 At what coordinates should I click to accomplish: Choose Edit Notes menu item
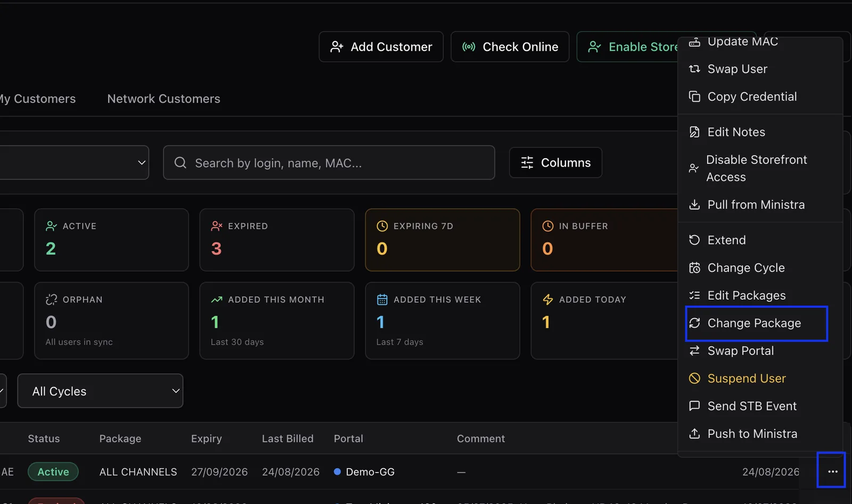760,132
